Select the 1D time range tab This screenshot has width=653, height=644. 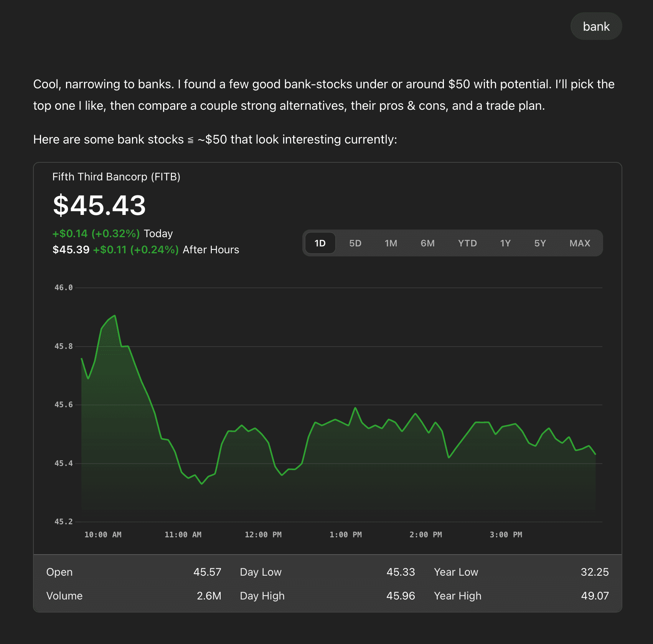click(x=320, y=243)
